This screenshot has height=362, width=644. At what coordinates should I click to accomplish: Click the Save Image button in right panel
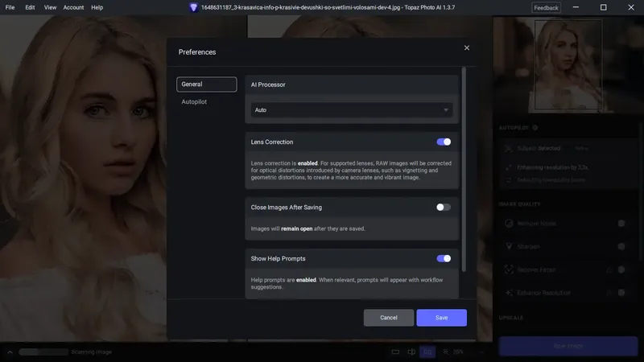pos(568,346)
